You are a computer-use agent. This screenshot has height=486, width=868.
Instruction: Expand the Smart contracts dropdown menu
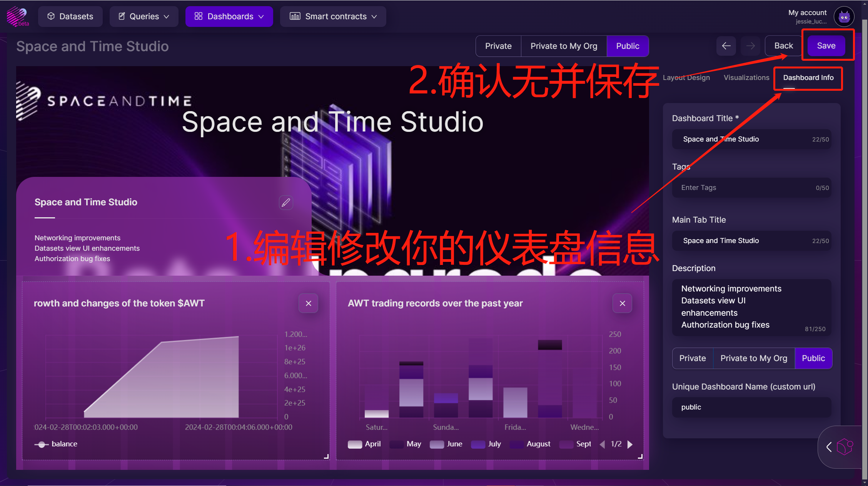click(333, 17)
